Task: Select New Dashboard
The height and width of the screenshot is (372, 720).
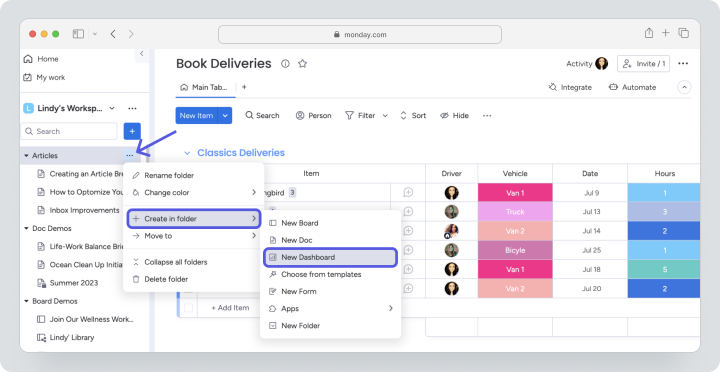Action: pyautogui.click(x=330, y=257)
